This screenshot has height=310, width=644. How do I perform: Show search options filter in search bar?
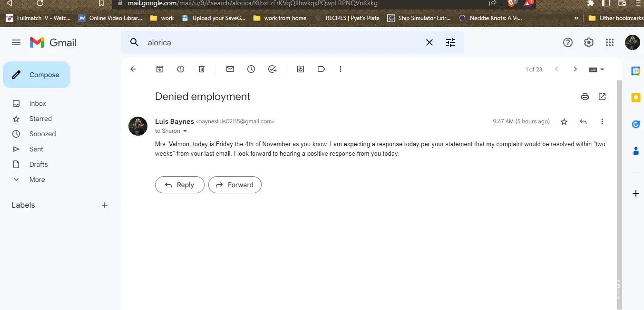point(450,42)
